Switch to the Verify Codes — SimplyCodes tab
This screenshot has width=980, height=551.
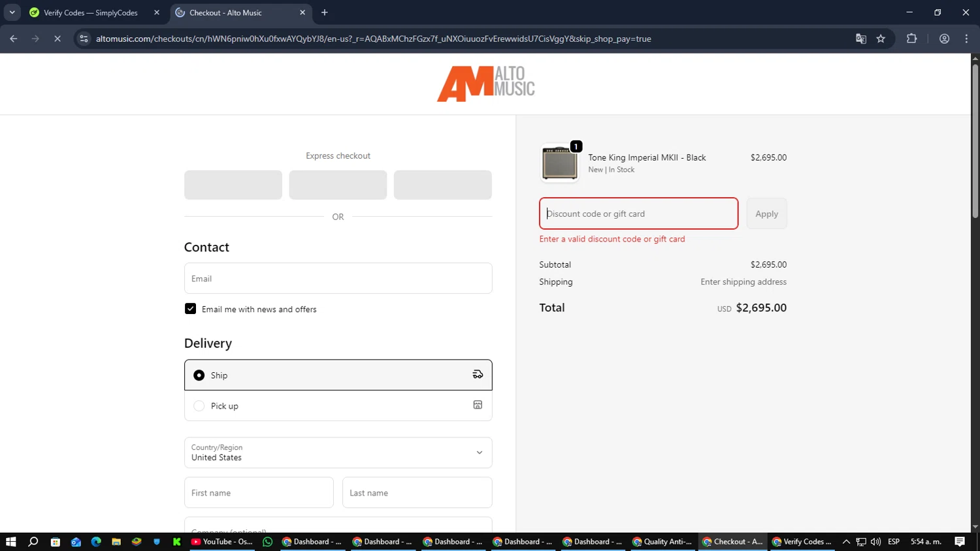pyautogui.click(x=90, y=12)
